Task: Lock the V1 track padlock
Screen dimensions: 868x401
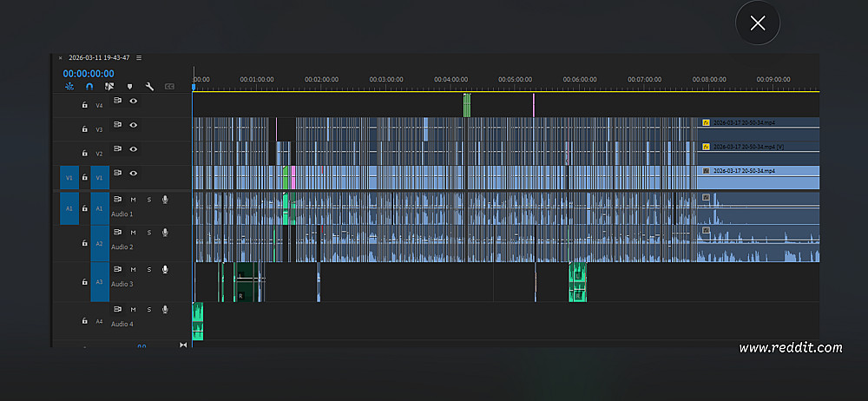Action: tap(85, 177)
